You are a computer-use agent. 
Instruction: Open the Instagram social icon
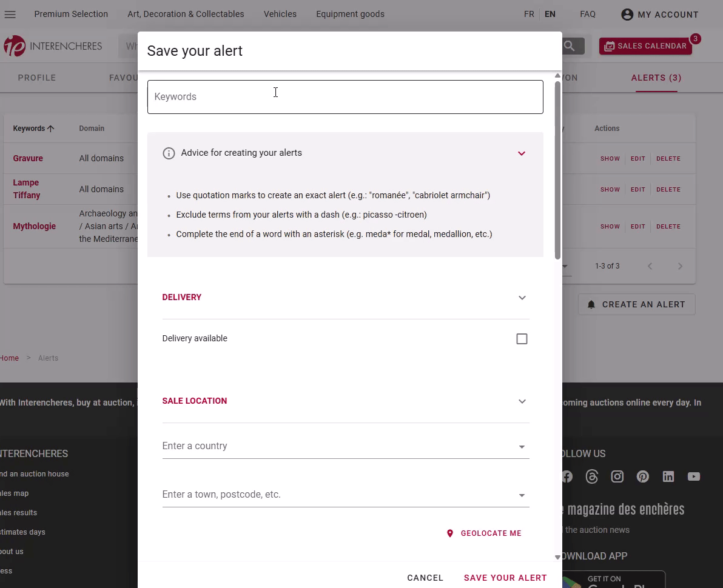[x=617, y=476]
